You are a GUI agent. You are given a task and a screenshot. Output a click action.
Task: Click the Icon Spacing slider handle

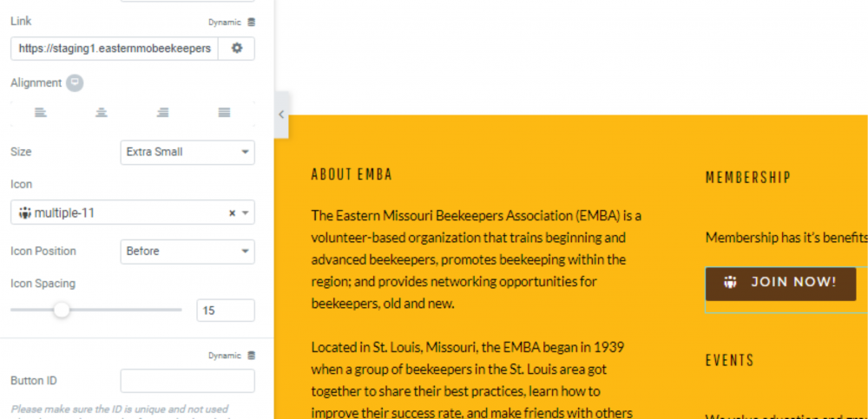(x=62, y=310)
